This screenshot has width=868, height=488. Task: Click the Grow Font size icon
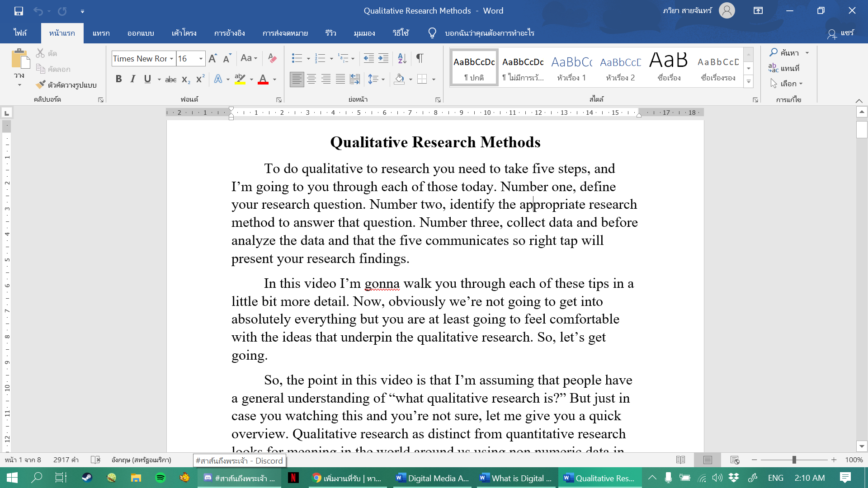[212, 58]
